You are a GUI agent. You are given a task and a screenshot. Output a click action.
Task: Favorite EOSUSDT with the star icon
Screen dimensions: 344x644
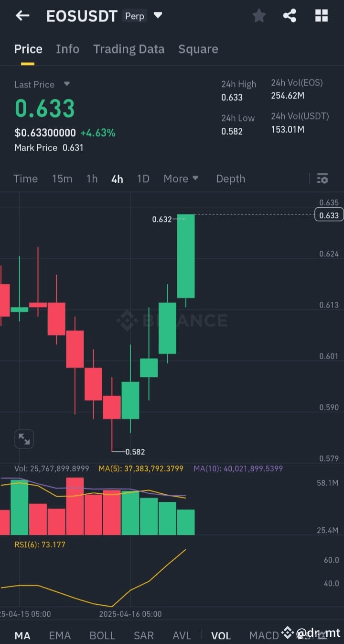coord(259,15)
